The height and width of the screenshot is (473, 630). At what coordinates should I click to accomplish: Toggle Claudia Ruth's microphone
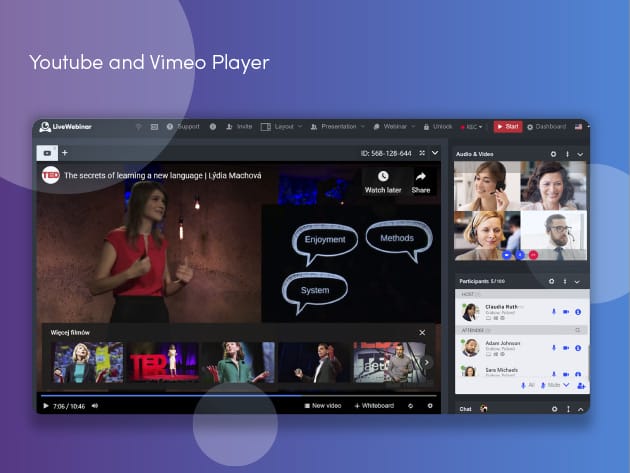tap(553, 312)
